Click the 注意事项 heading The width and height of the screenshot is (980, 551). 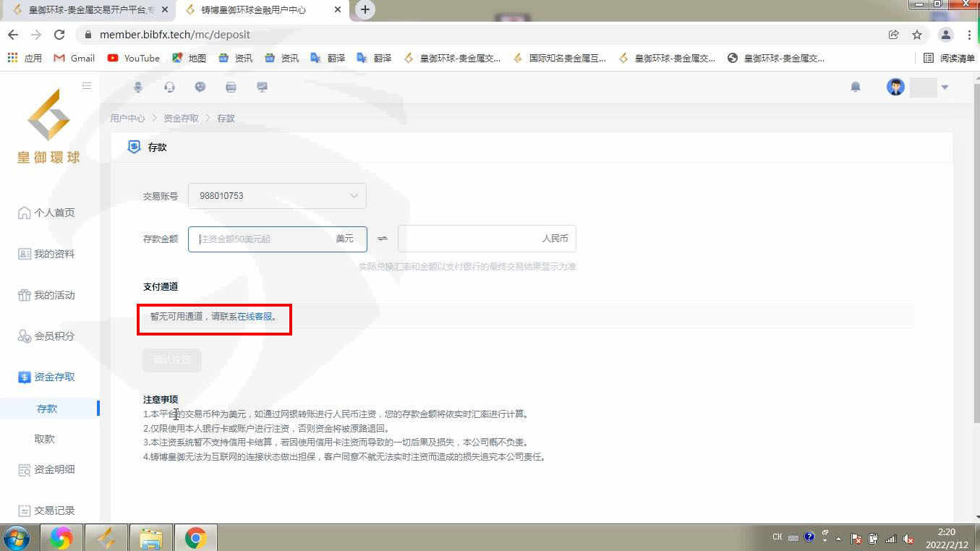[161, 399]
